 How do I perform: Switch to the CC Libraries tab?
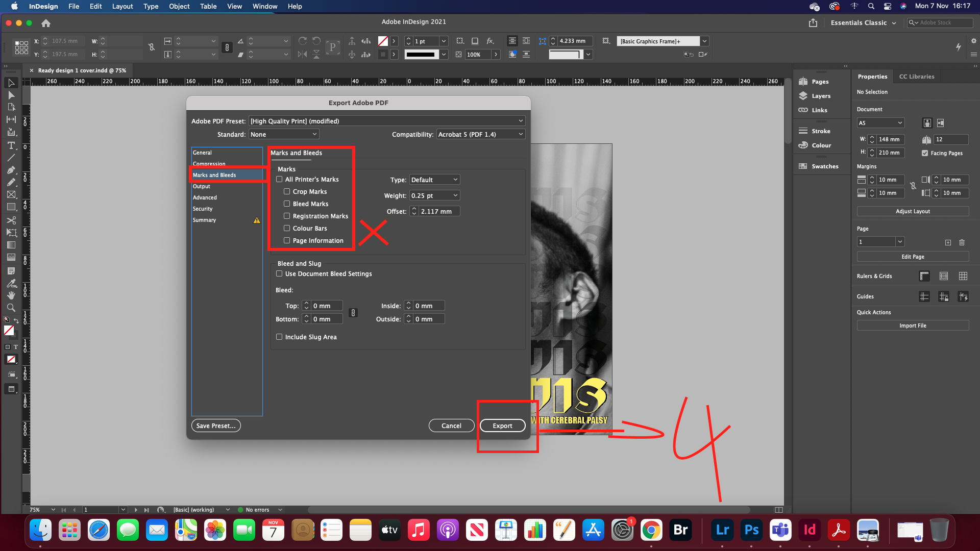[x=916, y=77]
